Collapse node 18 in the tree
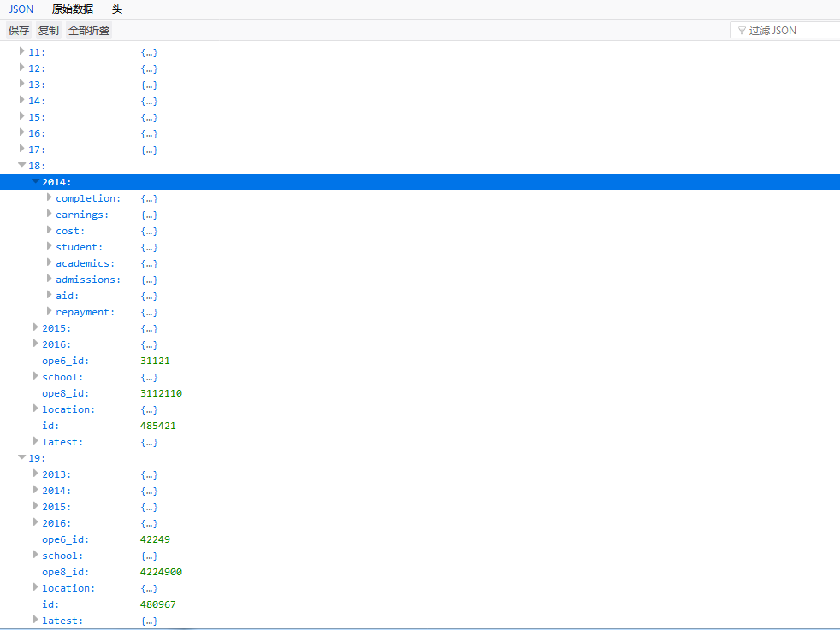Image resolution: width=840 pixels, height=630 pixels. coord(21,165)
